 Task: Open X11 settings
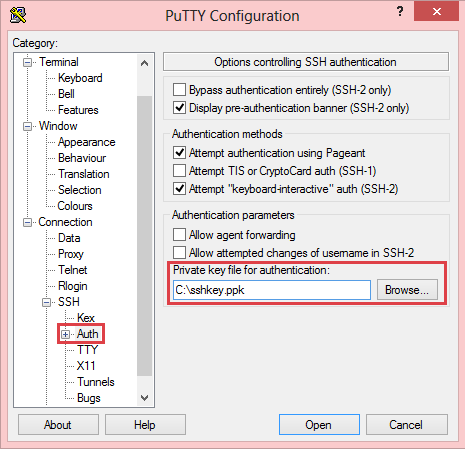[86, 366]
